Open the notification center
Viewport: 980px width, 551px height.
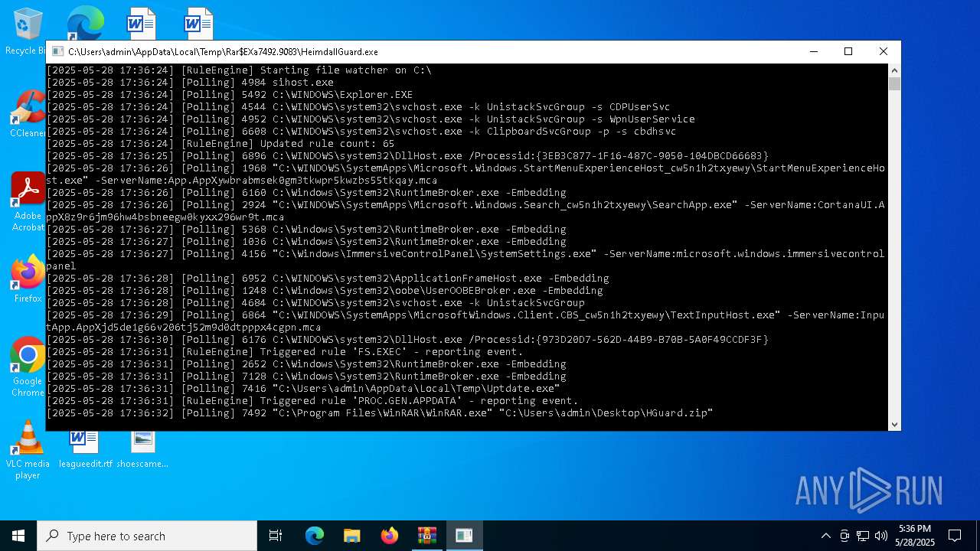click(x=955, y=536)
